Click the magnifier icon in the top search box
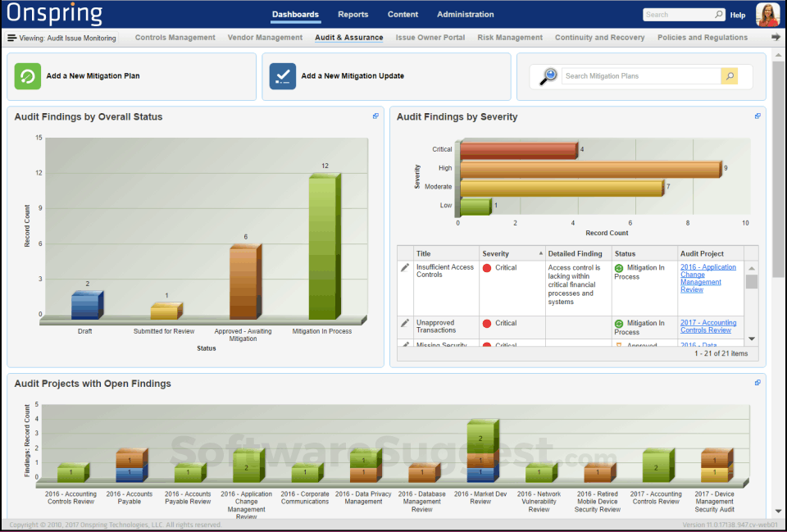 click(x=719, y=15)
